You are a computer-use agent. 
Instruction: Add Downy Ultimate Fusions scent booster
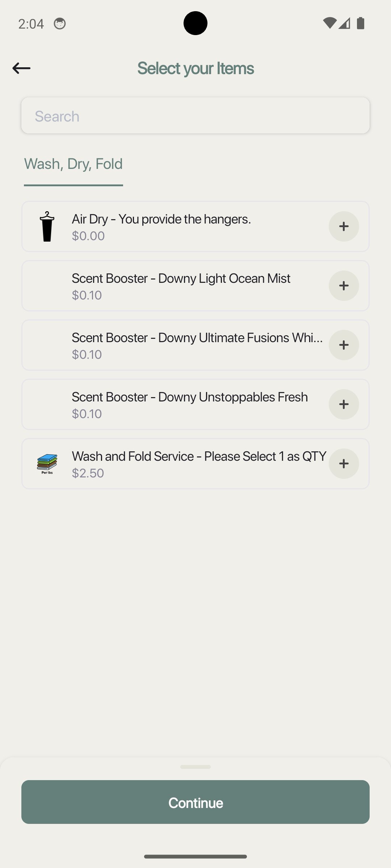[x=344, y=345]
